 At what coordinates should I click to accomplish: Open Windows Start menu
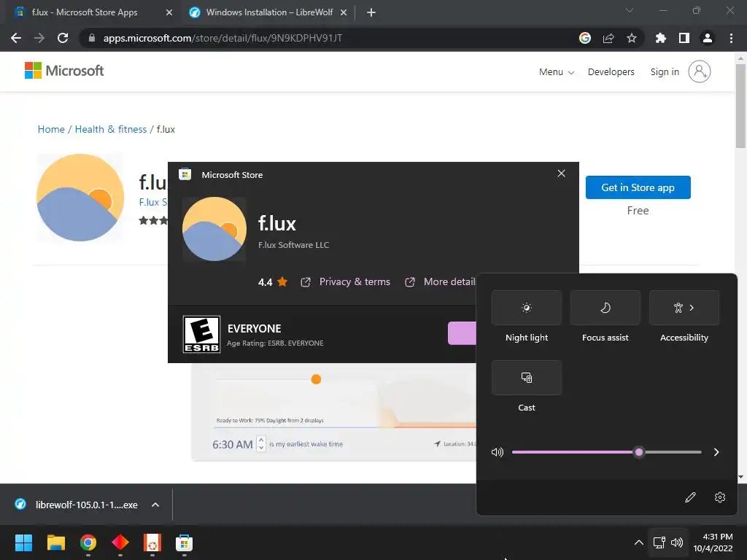pos(23,542)
